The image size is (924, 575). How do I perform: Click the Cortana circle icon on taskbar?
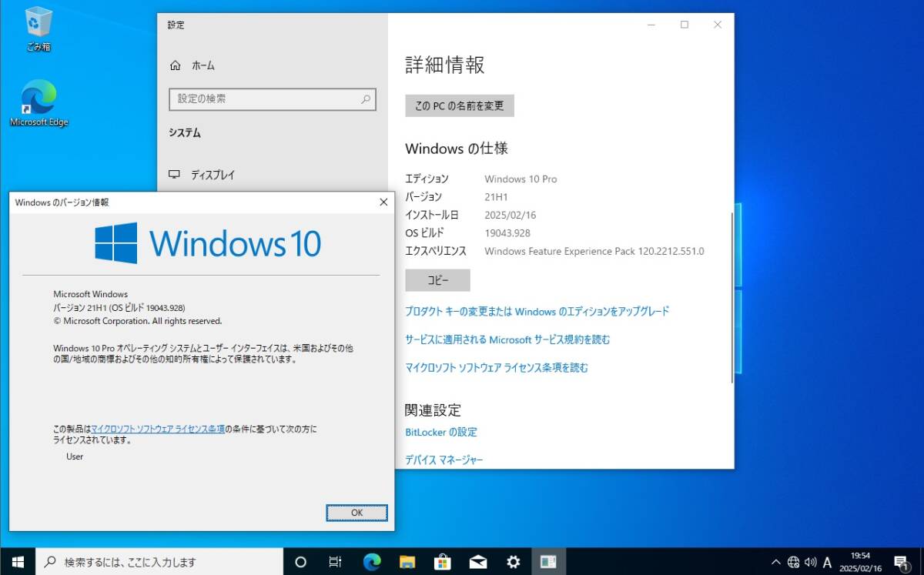point(301,561)
